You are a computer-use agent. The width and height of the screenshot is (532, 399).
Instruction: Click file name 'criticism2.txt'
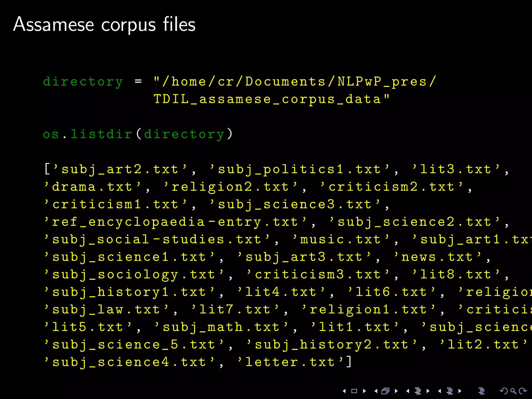tap(391, 187)
